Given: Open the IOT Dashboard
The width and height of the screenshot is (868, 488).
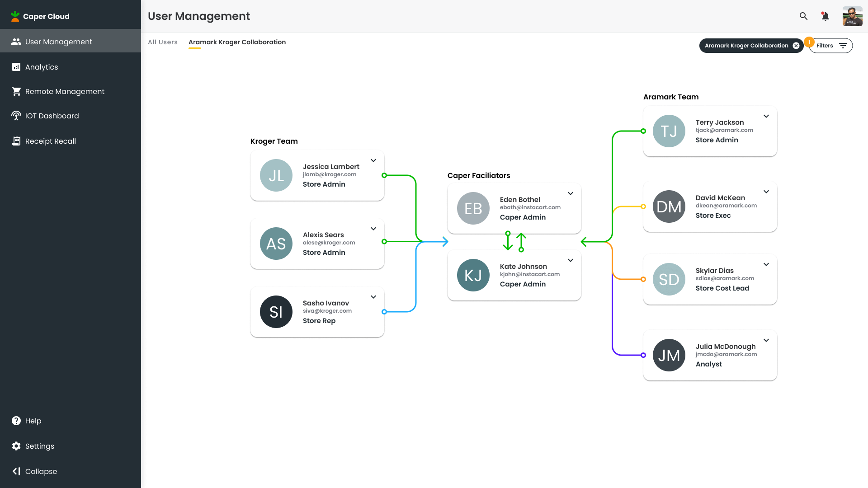Looking at the screenshot, I should click(52, 116).
